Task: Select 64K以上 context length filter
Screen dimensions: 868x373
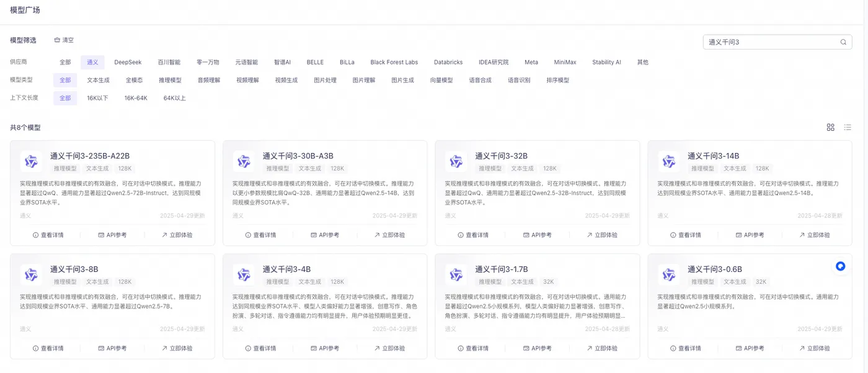Action: click(x=174, y=98)
